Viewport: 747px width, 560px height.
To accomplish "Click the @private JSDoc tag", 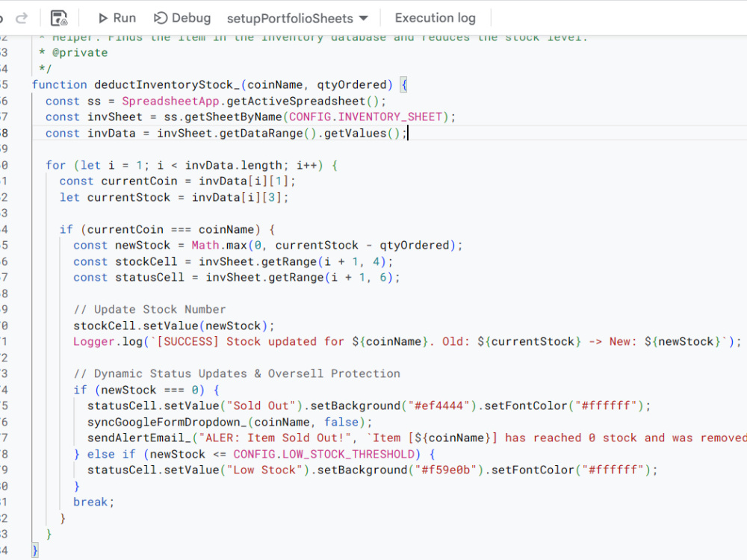I will tap(80, 53).
